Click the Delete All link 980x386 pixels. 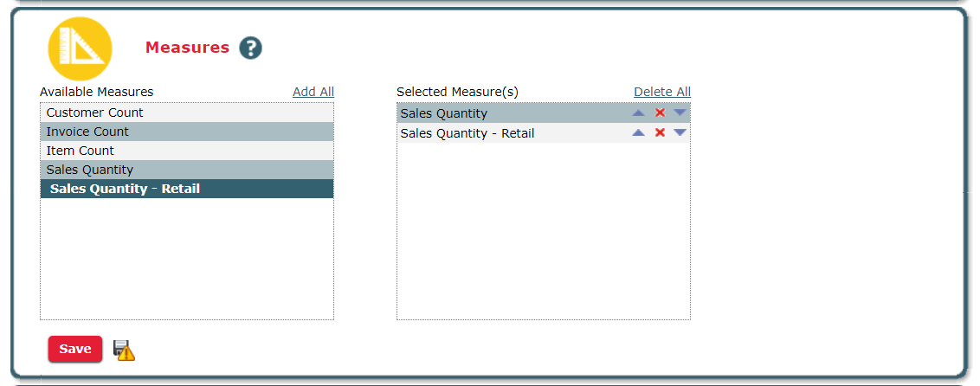[x=661, y=92]
